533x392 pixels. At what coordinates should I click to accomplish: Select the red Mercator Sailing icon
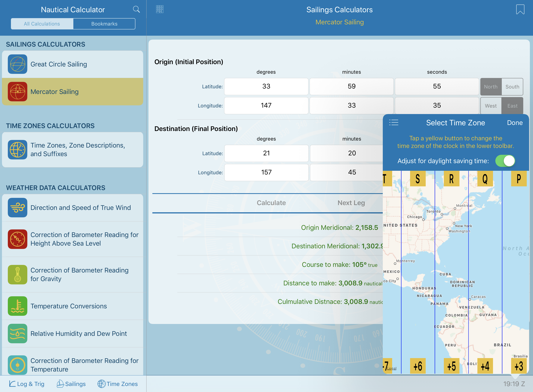pos(17,92)
